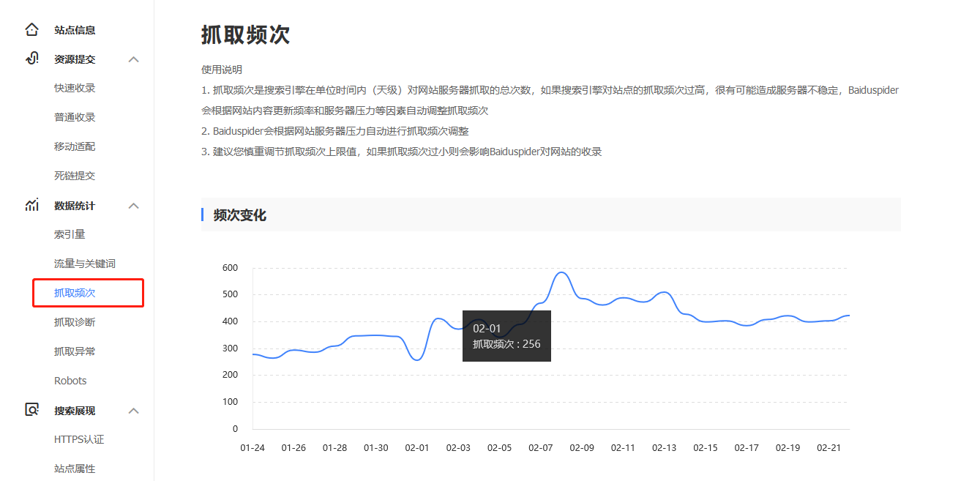The image size is (980, 481).
Task: Click the 300 y-axis value
Action: coord(231,348)
